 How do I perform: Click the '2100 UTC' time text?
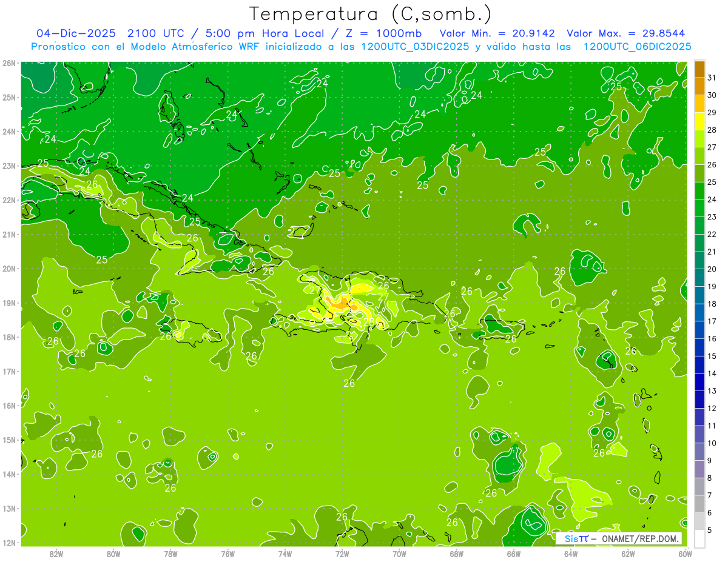pos(156,33)
